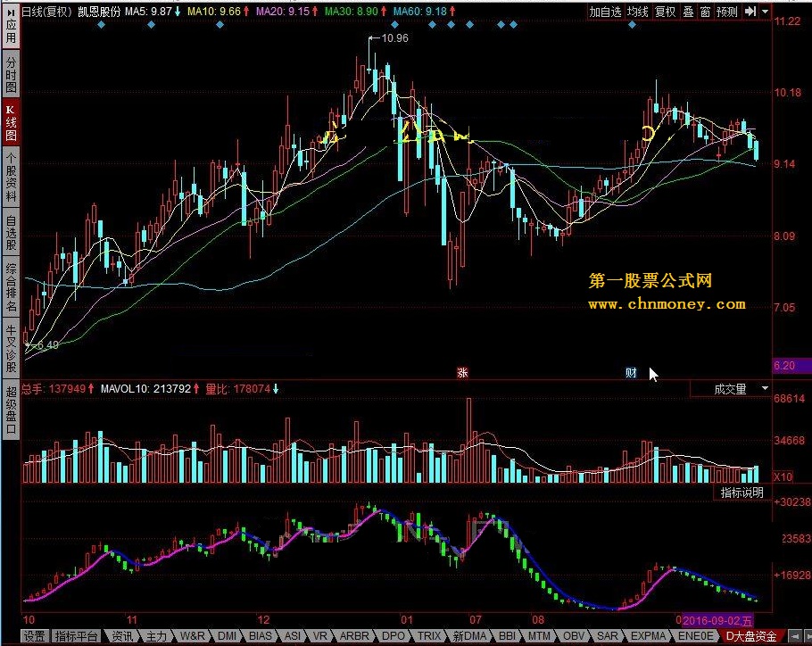Select the BBI indicator tab
The height and width of the screenshot is (646, 812).
(507, 636)
